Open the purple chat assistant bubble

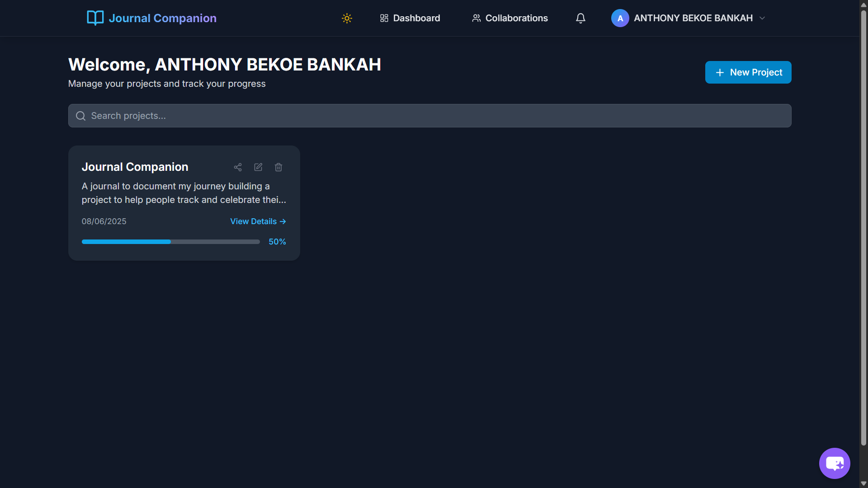tap(835, 463)
